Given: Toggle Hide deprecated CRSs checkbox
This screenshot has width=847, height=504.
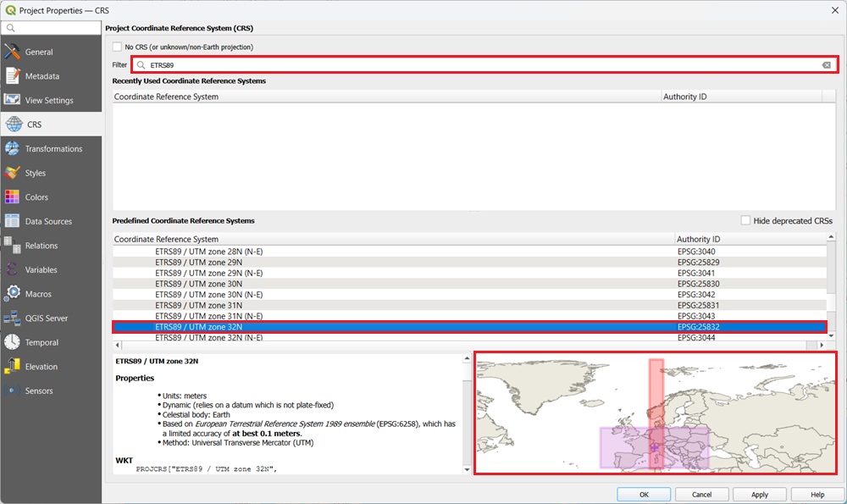Looking at the screenshot, I should [x=745, y=220].
